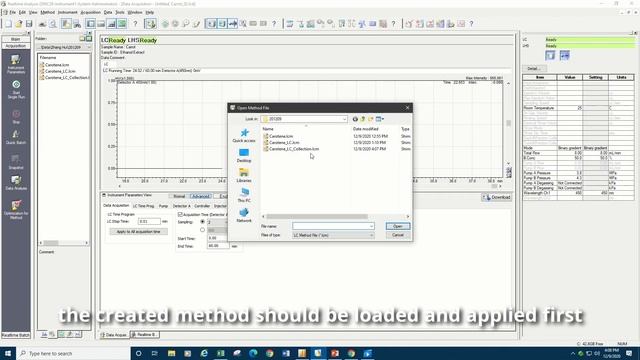Image resolution: width=640 pixels, height=360 pixels.
Task: Click the Start Single Run sidebar icon
Action: pos(16,89)
